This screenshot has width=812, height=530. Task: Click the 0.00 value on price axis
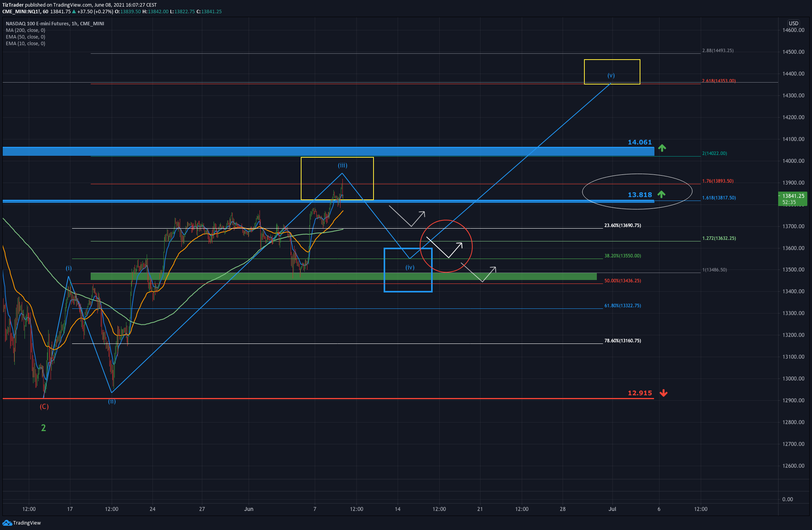787,499
